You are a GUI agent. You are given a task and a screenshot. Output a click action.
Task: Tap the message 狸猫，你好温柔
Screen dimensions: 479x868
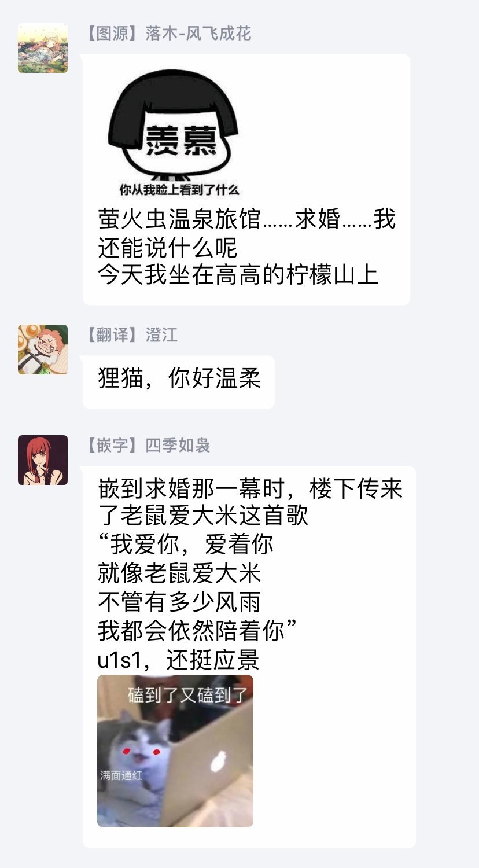pos(179,379)
